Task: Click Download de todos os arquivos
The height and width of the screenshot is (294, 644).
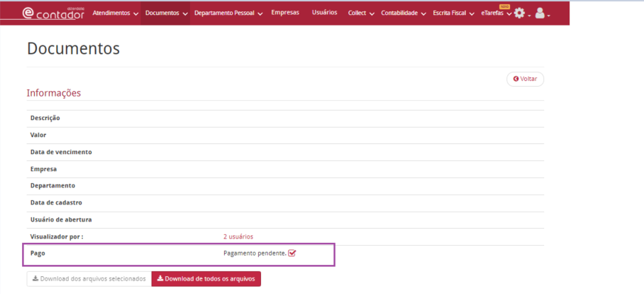Action: point(206,279)
